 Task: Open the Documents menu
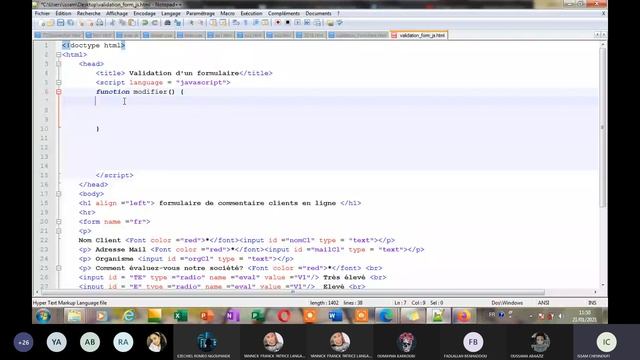point(318,13)
